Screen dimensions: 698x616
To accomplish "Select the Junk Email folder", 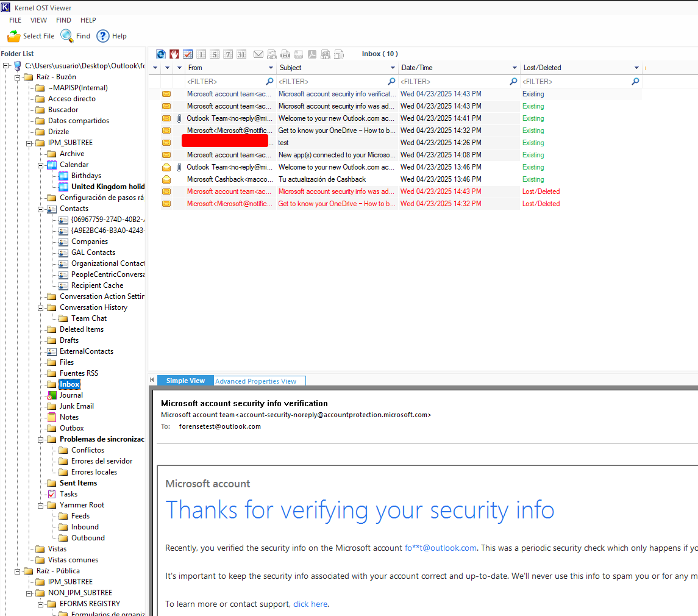I will click(77, 406).
